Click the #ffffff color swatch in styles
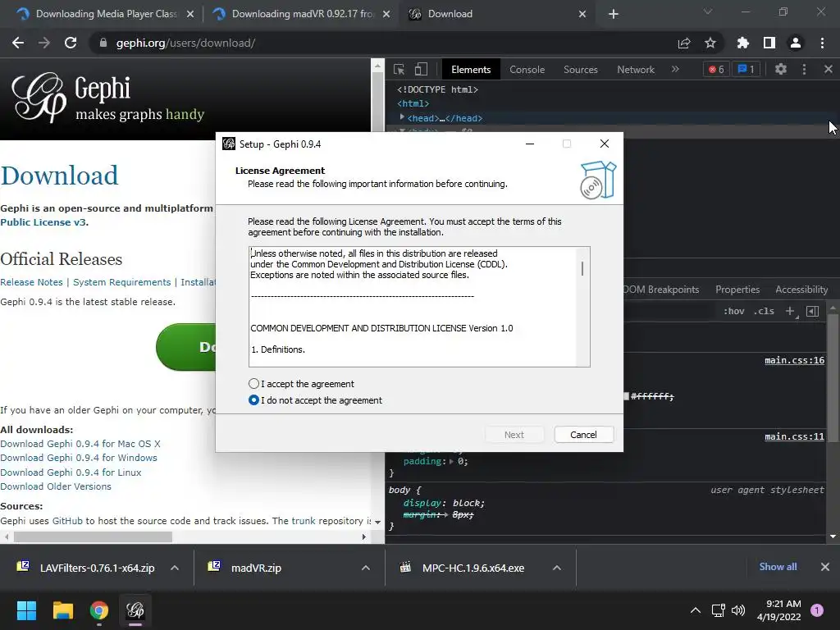Screen dimensions: 840x630 click(x=626, y=396)
